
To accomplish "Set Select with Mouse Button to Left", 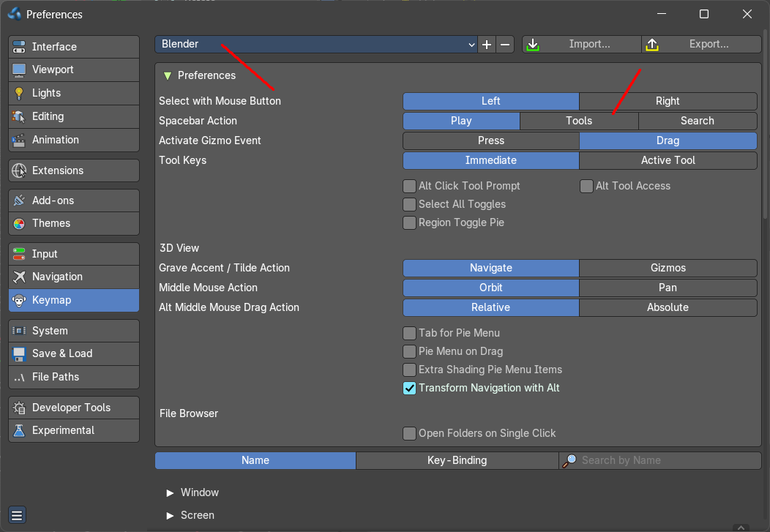I will (x=491, y=101).
